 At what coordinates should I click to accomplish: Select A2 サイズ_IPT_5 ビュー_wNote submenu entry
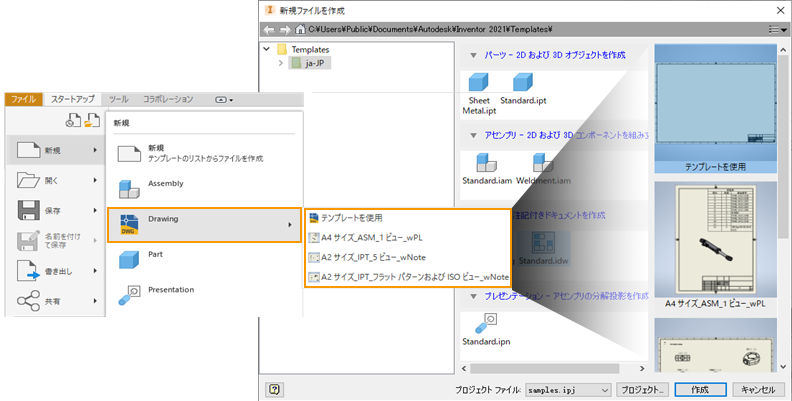point(408,257)
